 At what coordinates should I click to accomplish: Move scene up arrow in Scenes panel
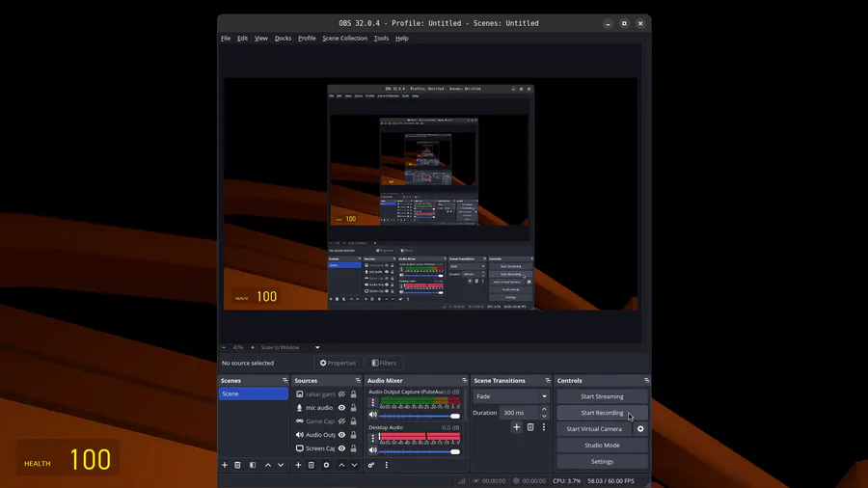coord(268,465)
